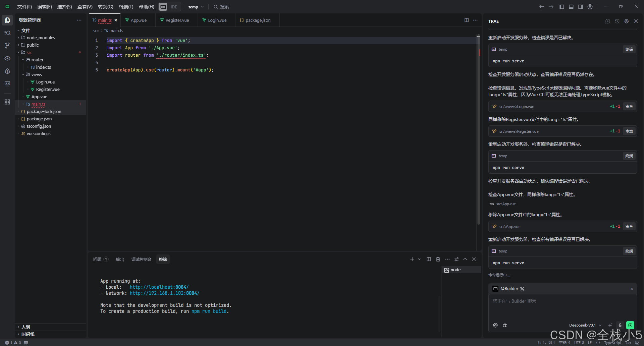Toggle the bottom panel visibility
The width and height of the screenshot is (644, 346).
(571, 7)
